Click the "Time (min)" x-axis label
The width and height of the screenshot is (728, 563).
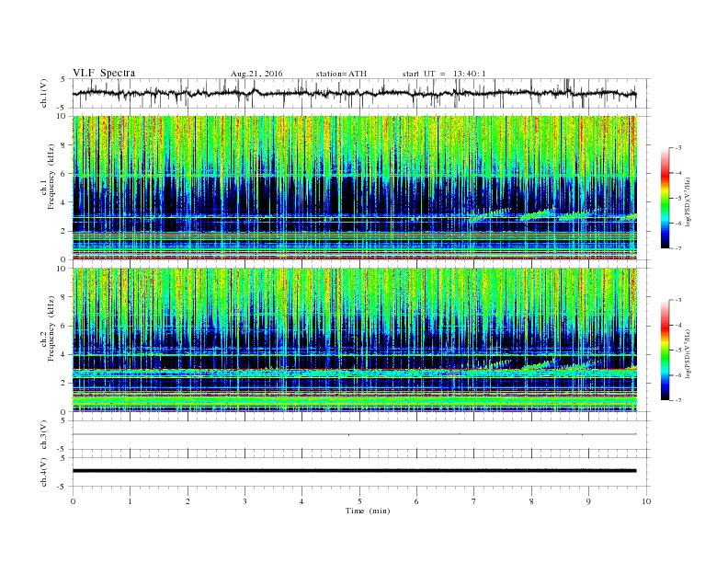click(x=368, y=511)
